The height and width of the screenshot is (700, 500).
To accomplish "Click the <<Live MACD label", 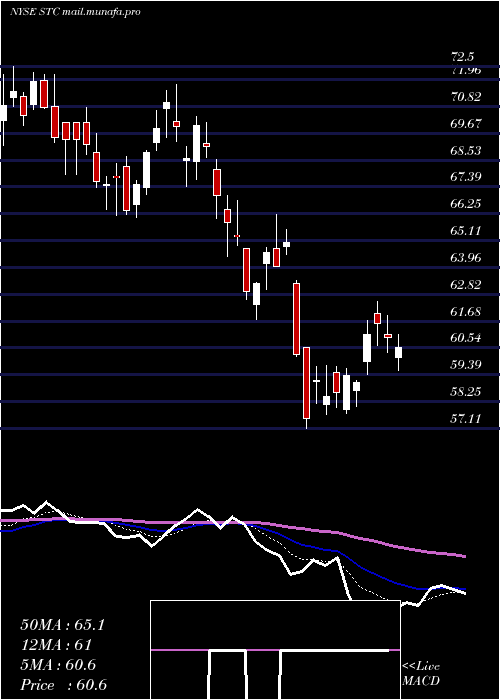I will (421, 674).
